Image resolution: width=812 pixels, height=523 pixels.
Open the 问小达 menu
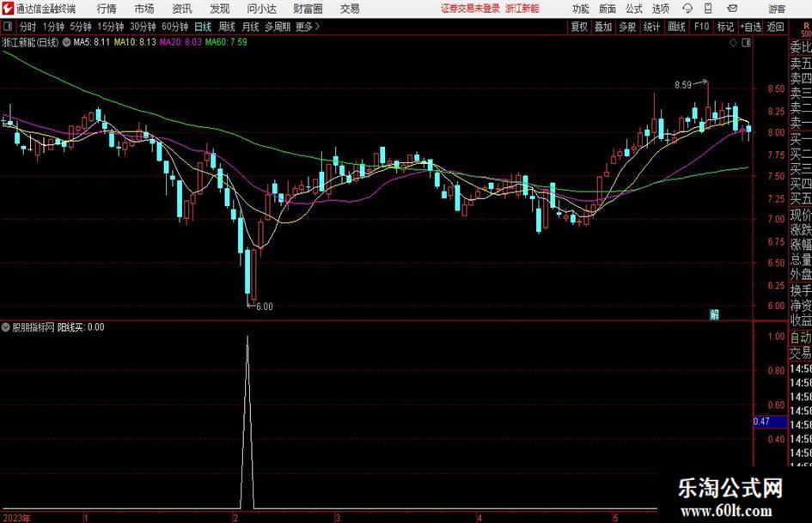point(261,9)
